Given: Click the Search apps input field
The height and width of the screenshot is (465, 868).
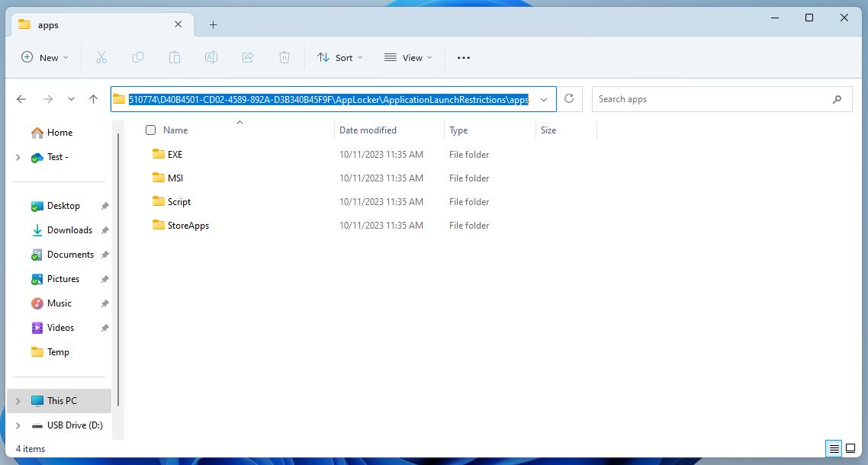Looking at the screenshot, I should pos(709,99).
